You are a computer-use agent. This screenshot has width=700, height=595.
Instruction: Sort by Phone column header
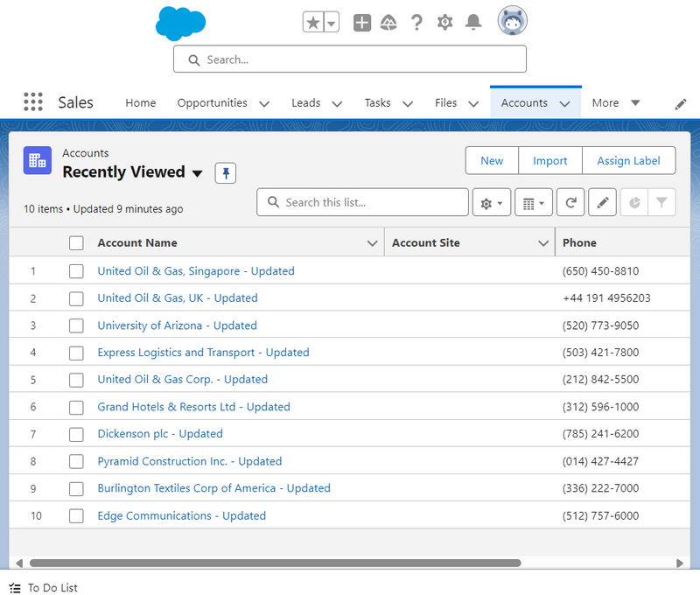(x=579, y=243)
